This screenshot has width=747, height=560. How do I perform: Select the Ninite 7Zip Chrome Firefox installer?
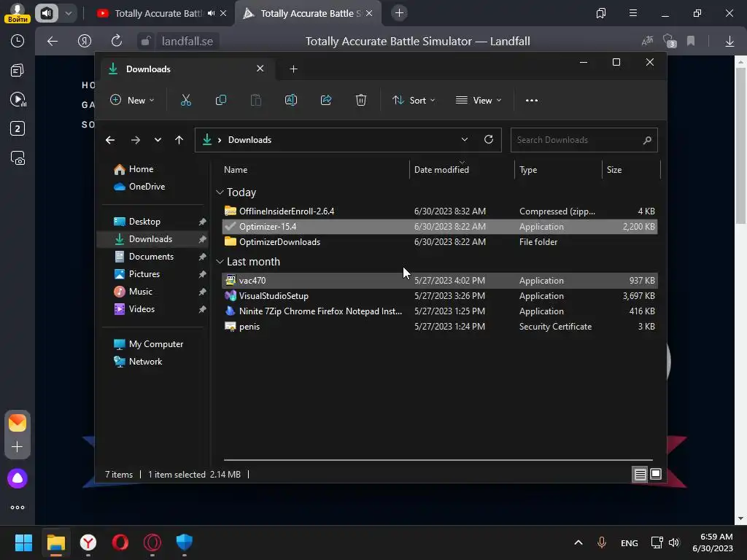click(x=439, y=311)
